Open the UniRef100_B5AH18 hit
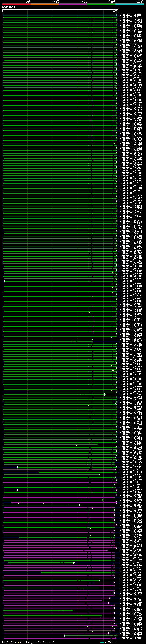Viewport: 146px width, 644px height. [131, 17]
